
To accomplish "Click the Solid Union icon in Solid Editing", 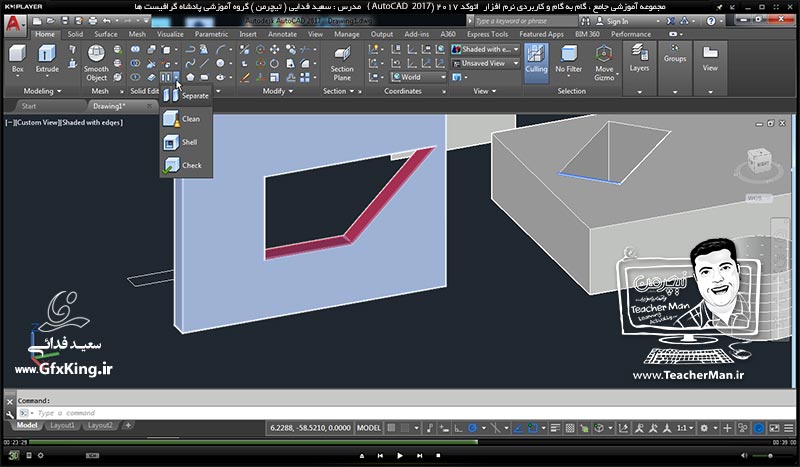I will tap(135, 50).
